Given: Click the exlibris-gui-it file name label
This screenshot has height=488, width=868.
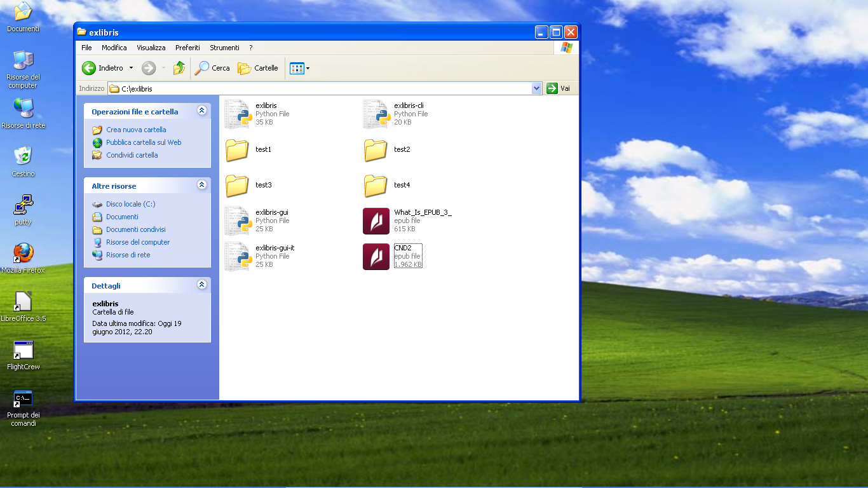Looking at the screenshot, I should click(x=275, y=248).
